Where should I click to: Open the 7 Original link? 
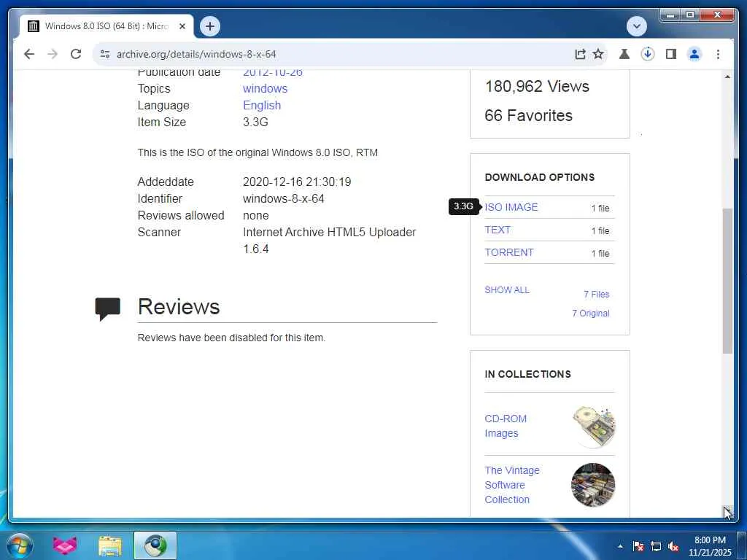(591, 314)
